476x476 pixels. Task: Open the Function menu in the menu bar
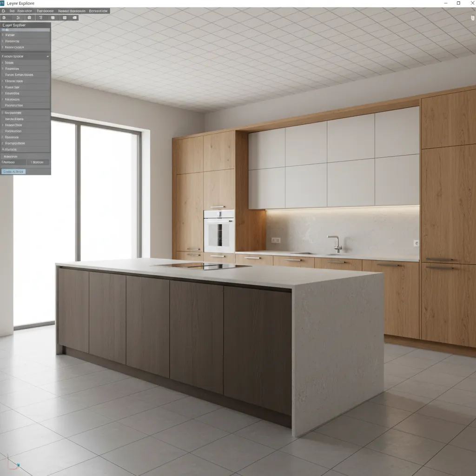[x=24, y=10]
